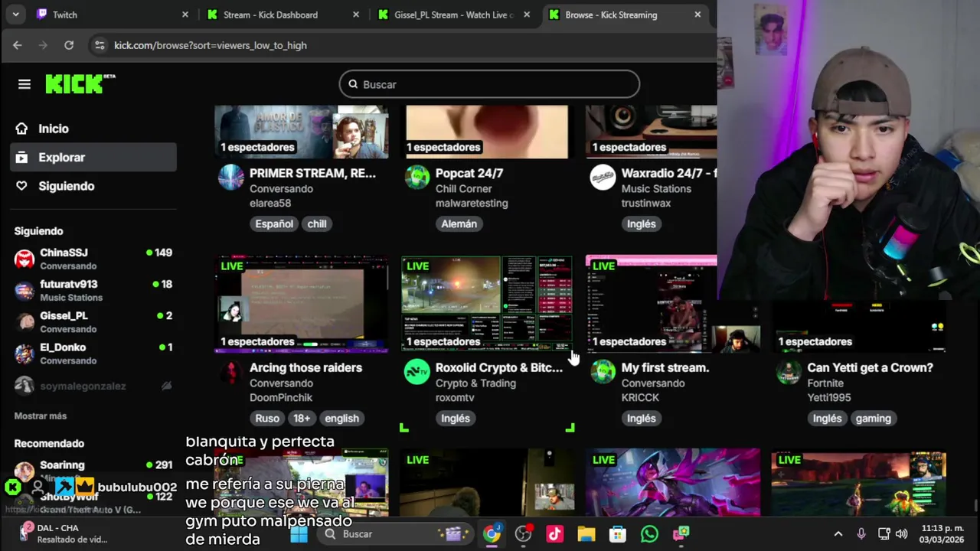This screenshot has height=551, width=980.
Task: Show hidden icons chevron in system tray
Action: (x=838, y=534)
